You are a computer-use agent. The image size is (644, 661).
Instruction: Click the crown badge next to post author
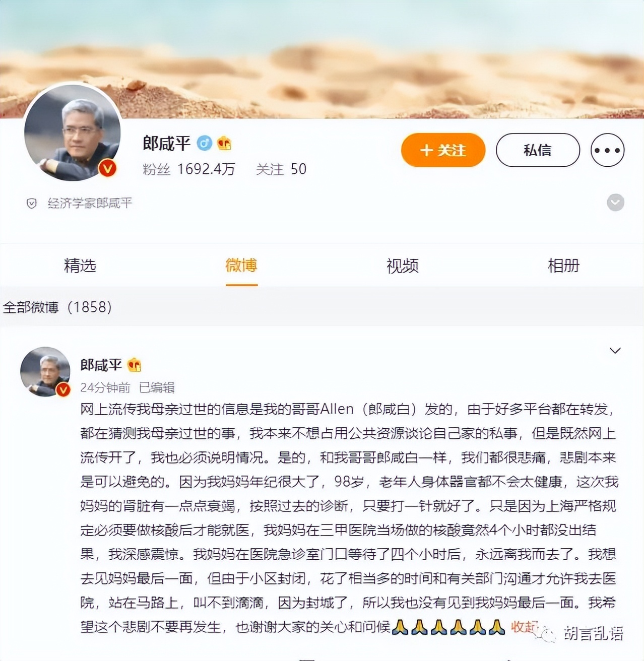135,364
